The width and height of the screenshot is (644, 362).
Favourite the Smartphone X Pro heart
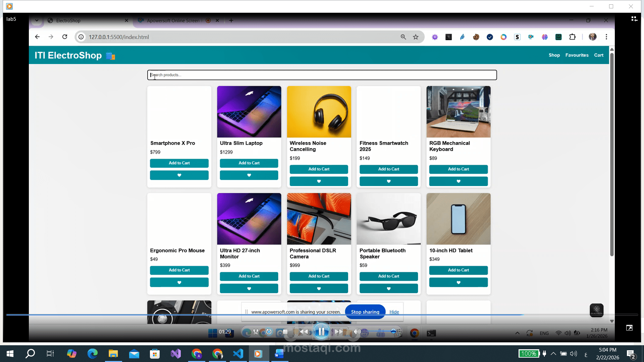point(179,175)
